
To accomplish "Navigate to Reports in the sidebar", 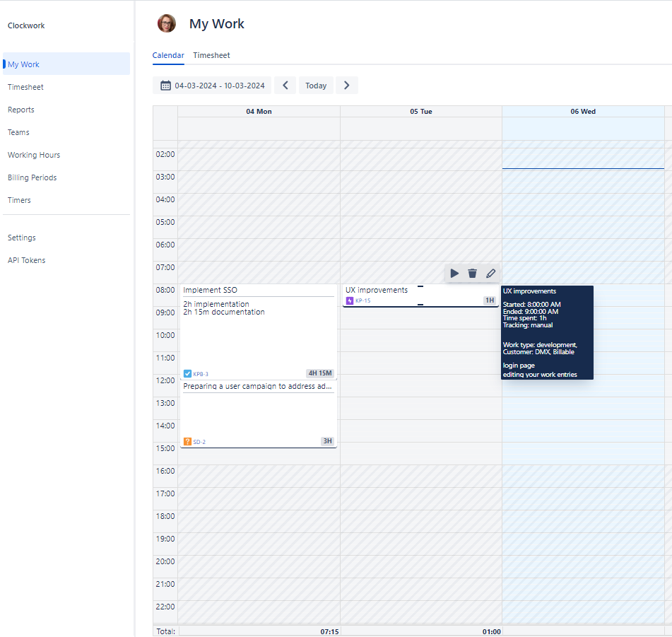I will pyautogui.click(x=20, y=110).
